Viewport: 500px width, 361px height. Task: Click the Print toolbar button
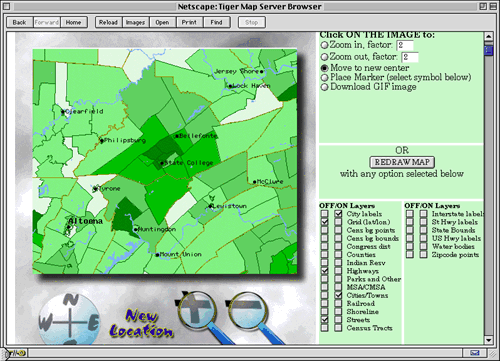(x=189, y=22)
